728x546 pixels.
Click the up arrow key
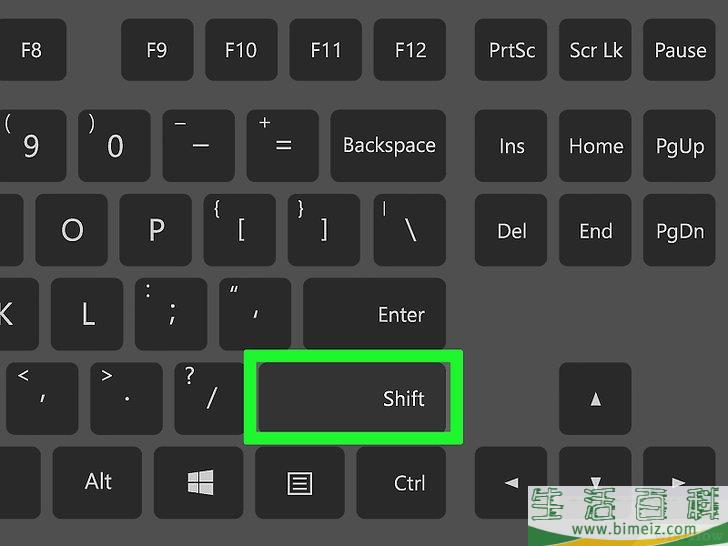(x=595, y=398)
